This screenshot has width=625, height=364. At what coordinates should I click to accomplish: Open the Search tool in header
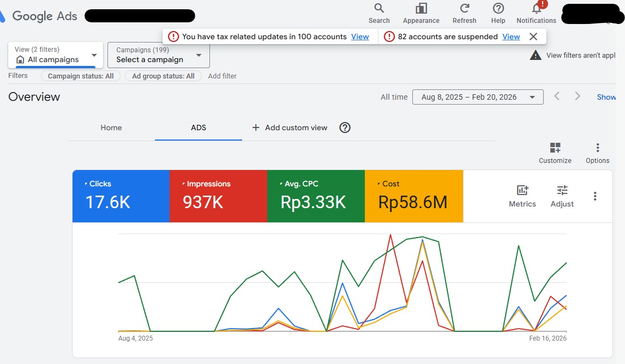pyautogui.click(x=378, y=9)
